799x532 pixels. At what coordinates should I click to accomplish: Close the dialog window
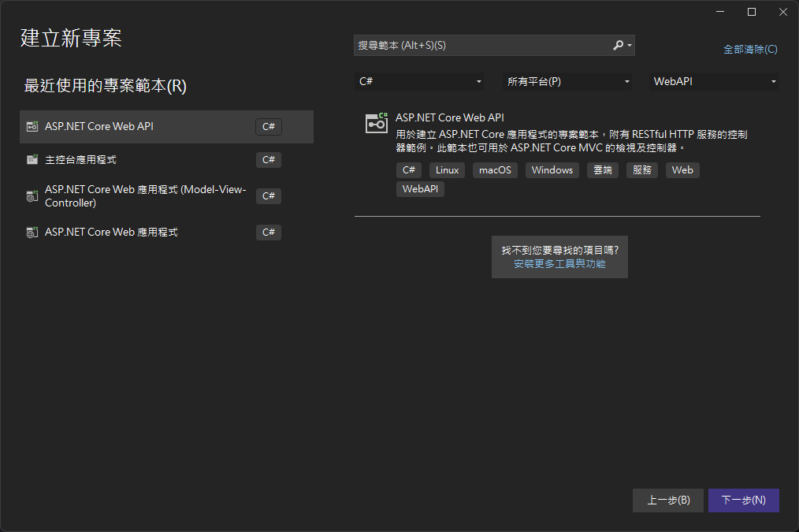click(x=783, y=12)
